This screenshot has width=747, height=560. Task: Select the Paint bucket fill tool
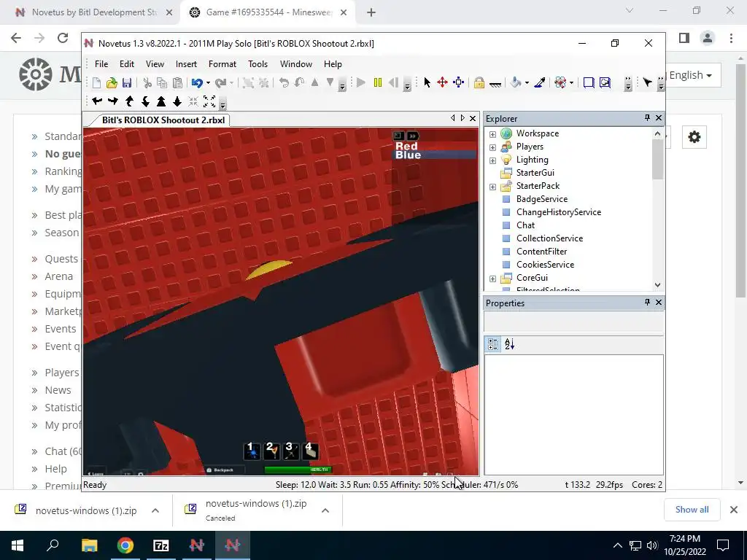(515, 83)
